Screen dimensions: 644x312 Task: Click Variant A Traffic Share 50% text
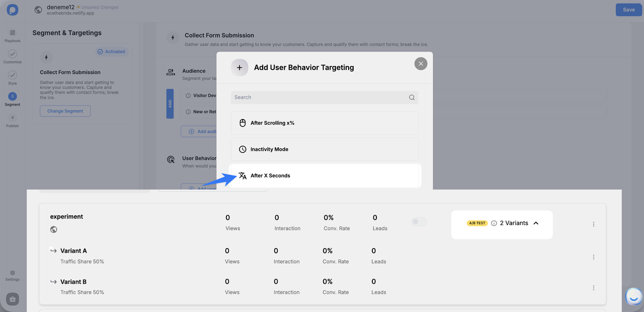click(82, 262)
